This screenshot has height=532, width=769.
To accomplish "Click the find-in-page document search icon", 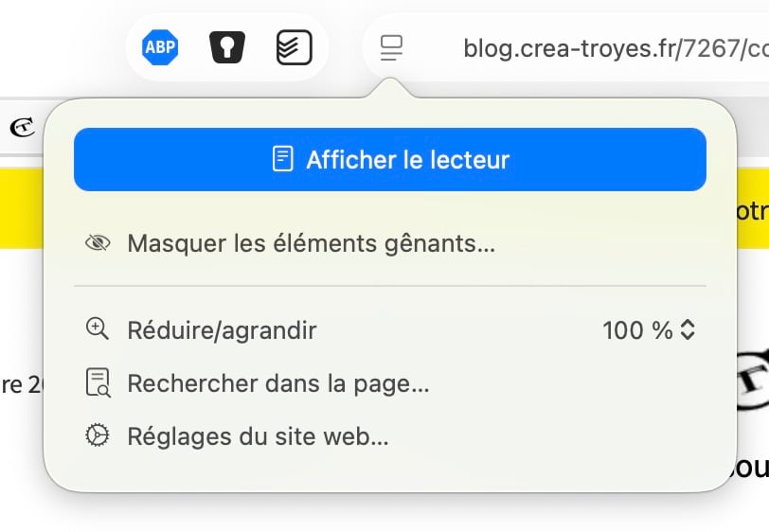I will (98, 383).
